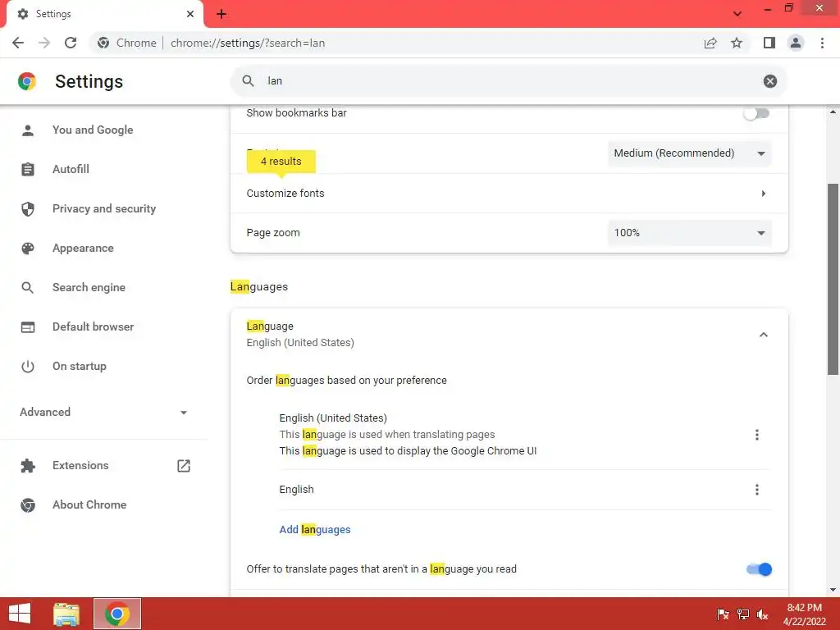Expand the Advanced sidebar section
This screenshot has height=630, width=840.
(x=103, y=412)
